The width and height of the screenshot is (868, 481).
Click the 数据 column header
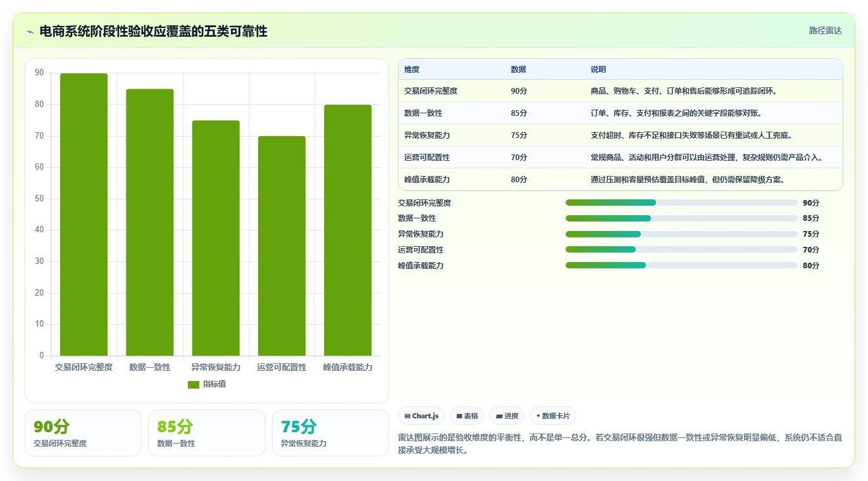[518, 70]
